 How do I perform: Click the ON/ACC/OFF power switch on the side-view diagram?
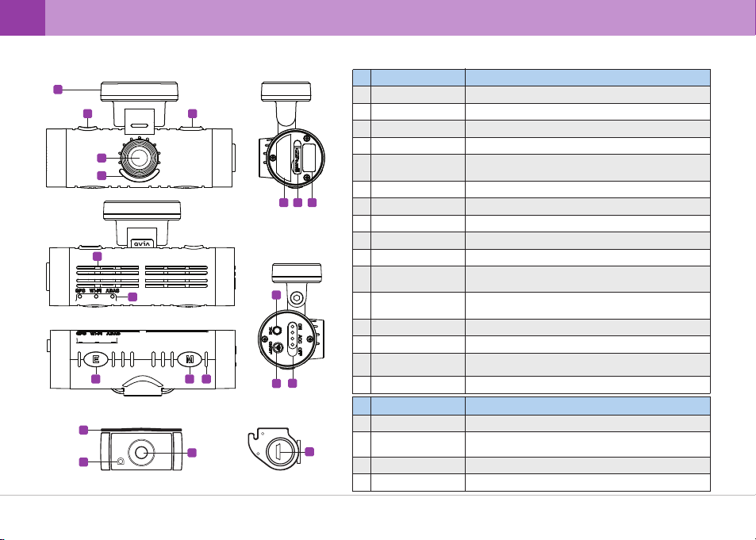[292, 339]
